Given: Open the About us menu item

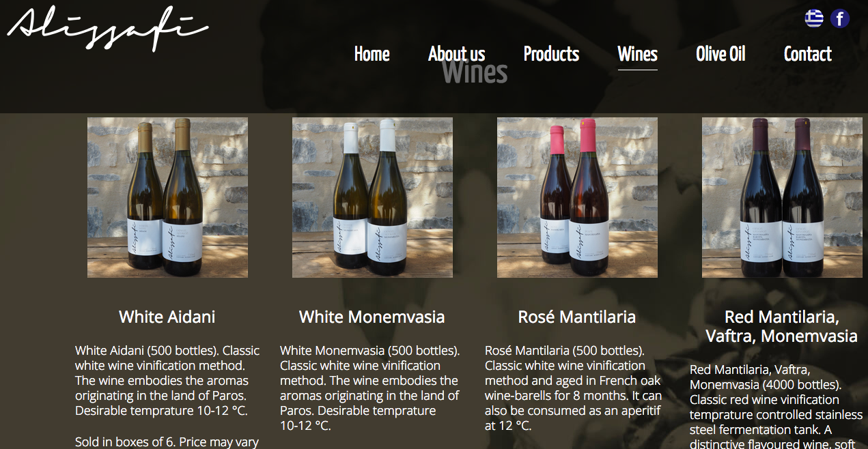Looking at the screenshot, I should pos(457,55).
